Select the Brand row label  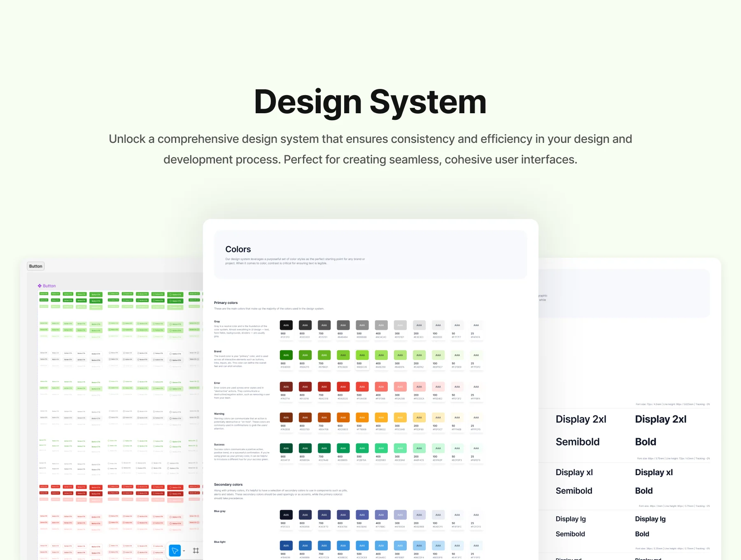pyautogui.click(x=218, y=352)
